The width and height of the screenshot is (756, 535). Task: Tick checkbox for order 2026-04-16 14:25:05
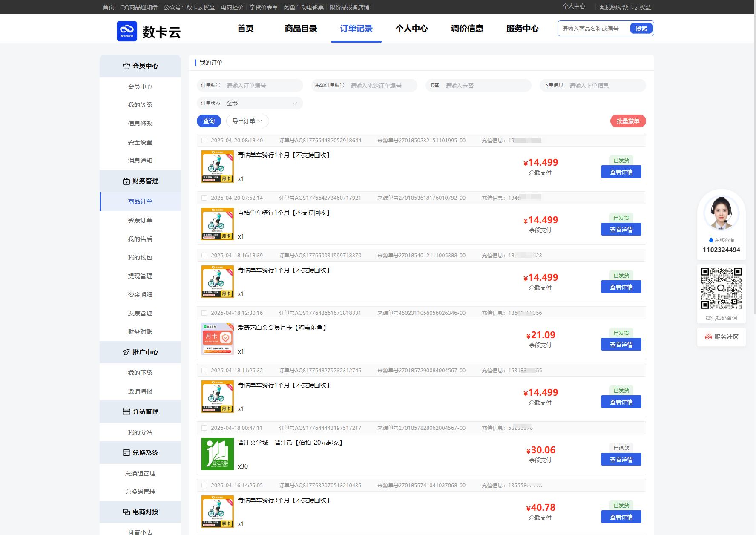pyautogui.click(x=204, y=486)
